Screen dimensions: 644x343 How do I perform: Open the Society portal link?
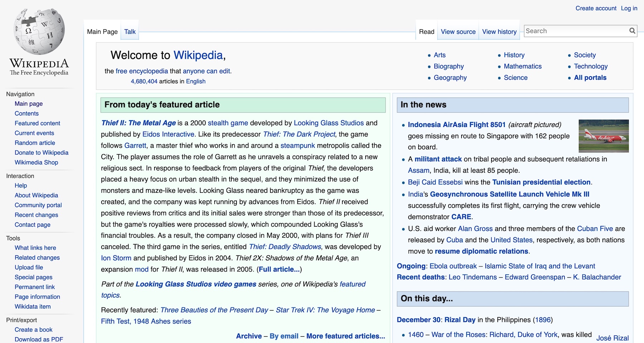click(585, 55)
